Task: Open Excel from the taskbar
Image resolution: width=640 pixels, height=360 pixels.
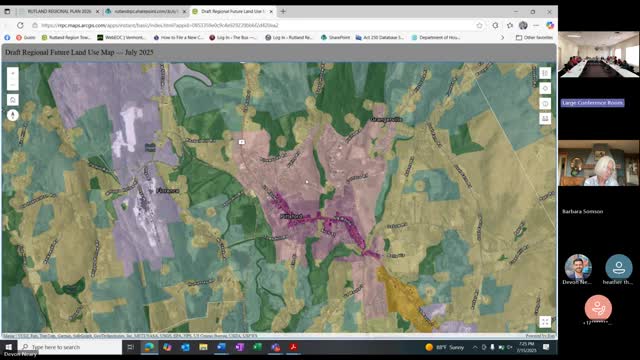Action: pyautogui.click(x=257, y=347)
